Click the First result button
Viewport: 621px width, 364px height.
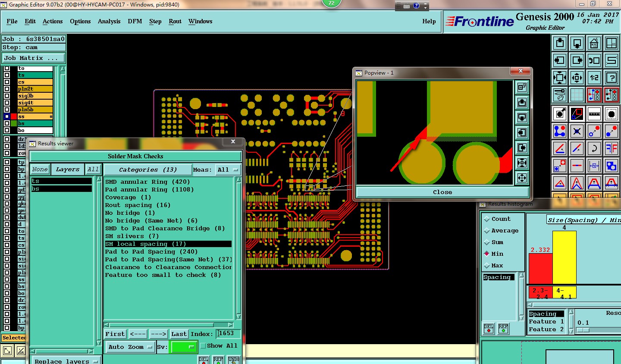point(115,334)
